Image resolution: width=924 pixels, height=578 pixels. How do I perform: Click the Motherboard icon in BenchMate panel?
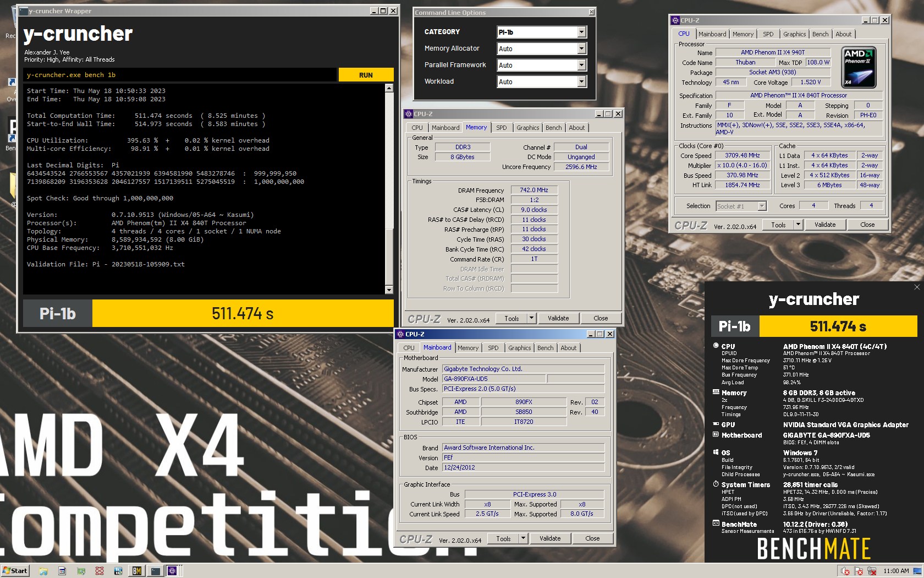click(x=716, y=434)
